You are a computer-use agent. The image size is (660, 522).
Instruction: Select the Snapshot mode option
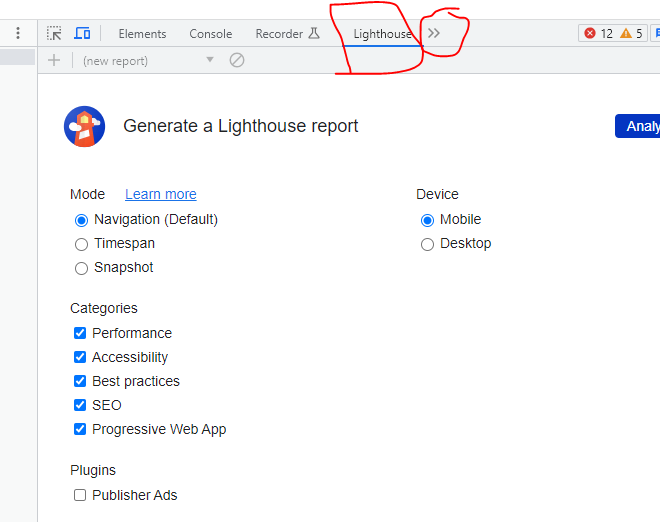coord(82,268)
